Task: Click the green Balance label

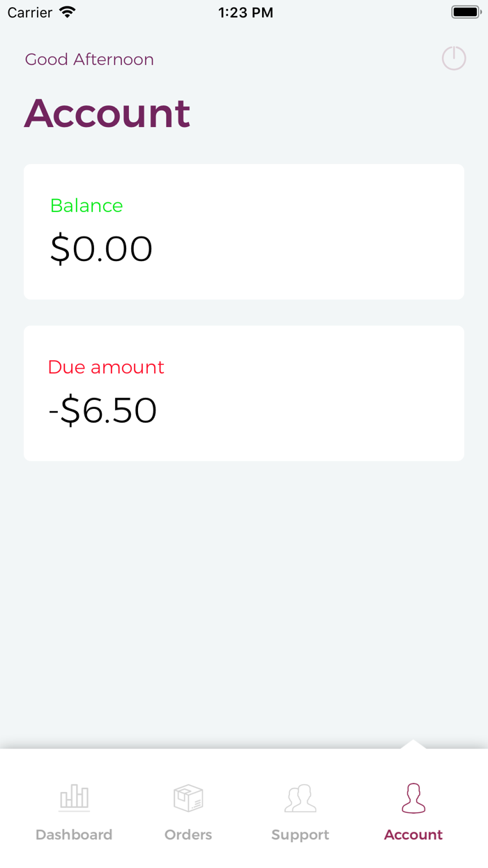Action: point(86,206)
